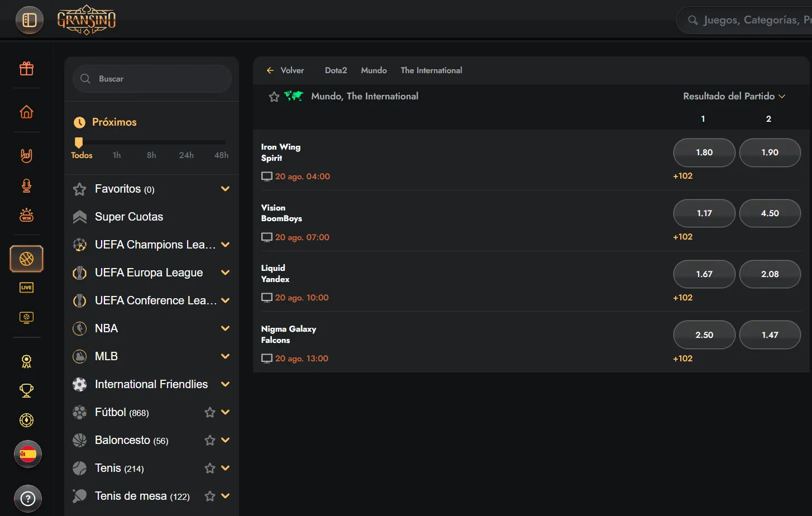The width and height of the screenshot is (812, 516).
Task: Open the LIVE betting icon
Action: tap(26, 288)
